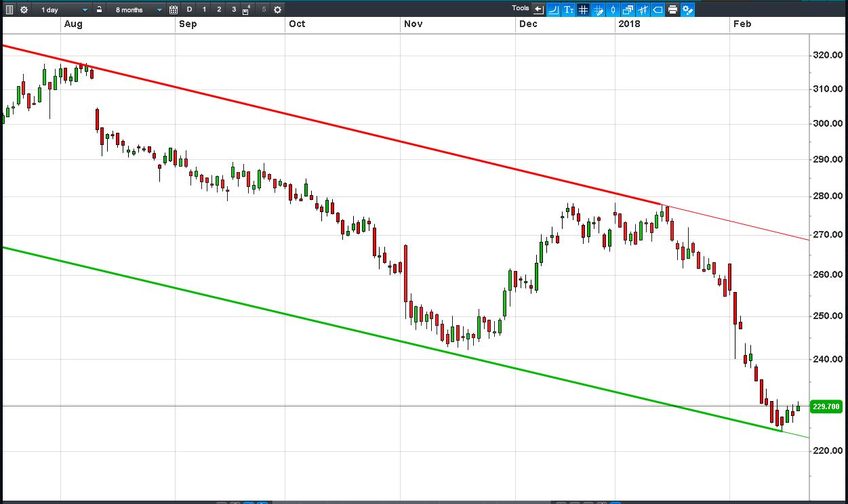The height and width of the screenshot is (504, 848).
Task: Open chart settings gear beside interval
Action: [24, 9]
